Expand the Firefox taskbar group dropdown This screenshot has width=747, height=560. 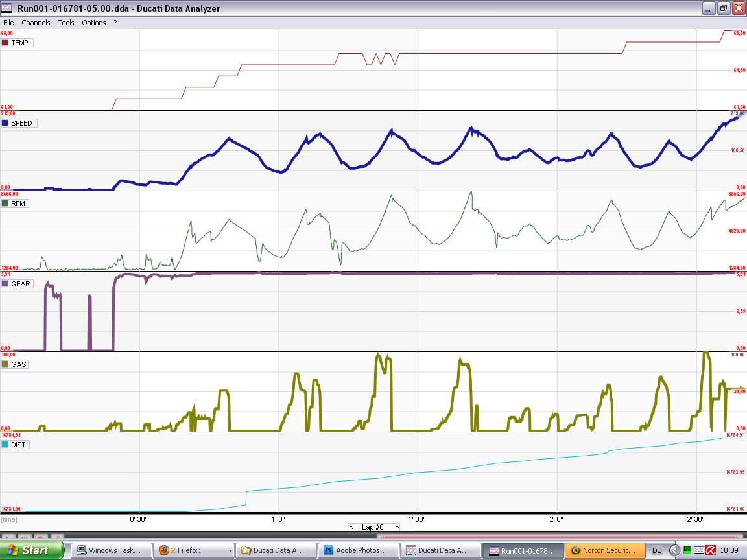click(230, 550)
